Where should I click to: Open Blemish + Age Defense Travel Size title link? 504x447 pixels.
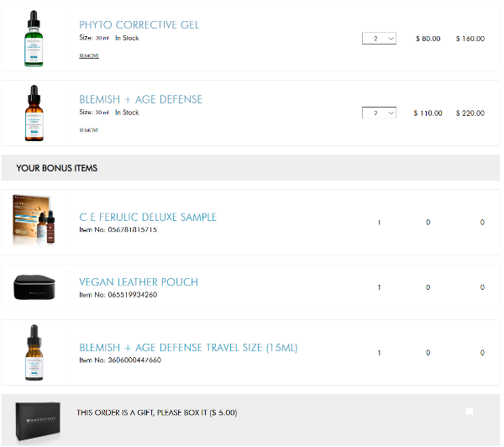188,348
